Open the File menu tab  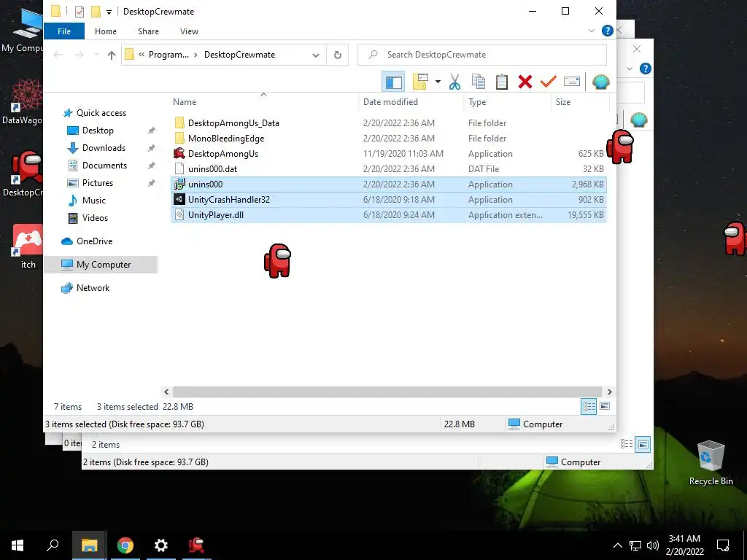pos(64,31)
